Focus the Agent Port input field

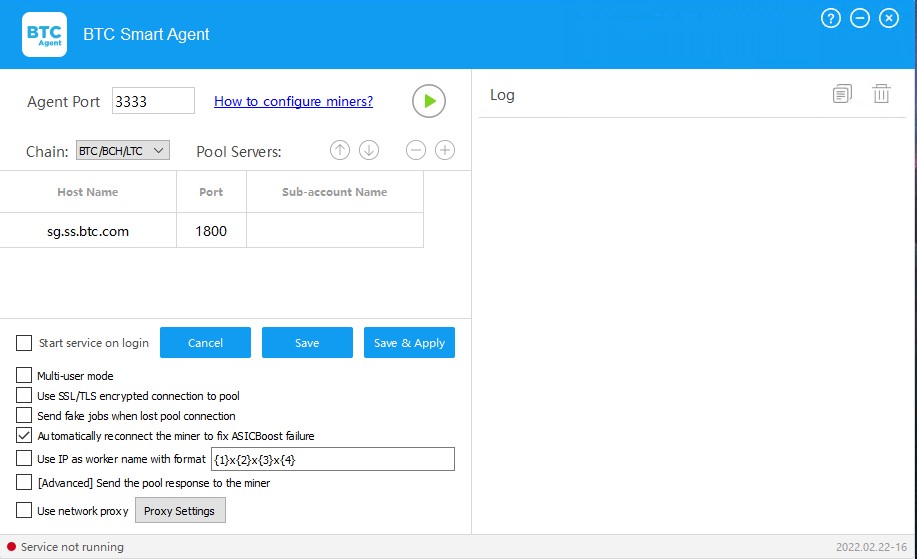point(153,101)
